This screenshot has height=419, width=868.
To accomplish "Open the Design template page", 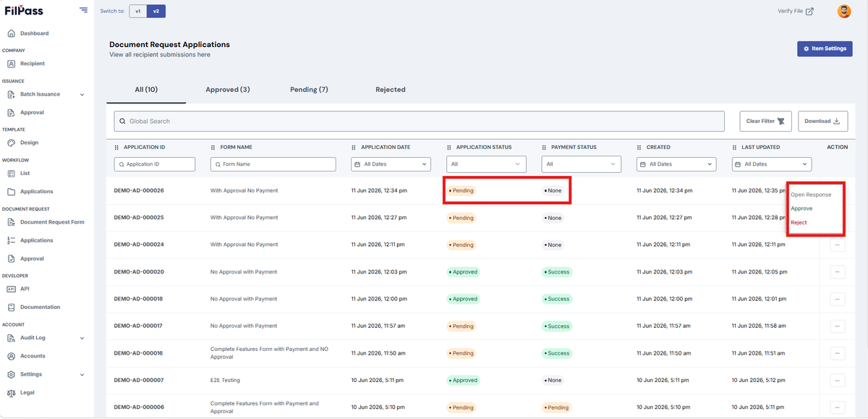I will (29, 143).
